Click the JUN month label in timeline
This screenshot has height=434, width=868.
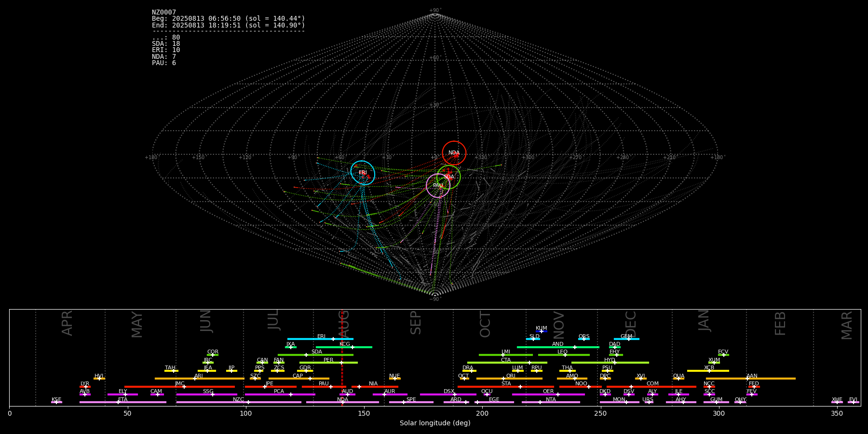206,321
